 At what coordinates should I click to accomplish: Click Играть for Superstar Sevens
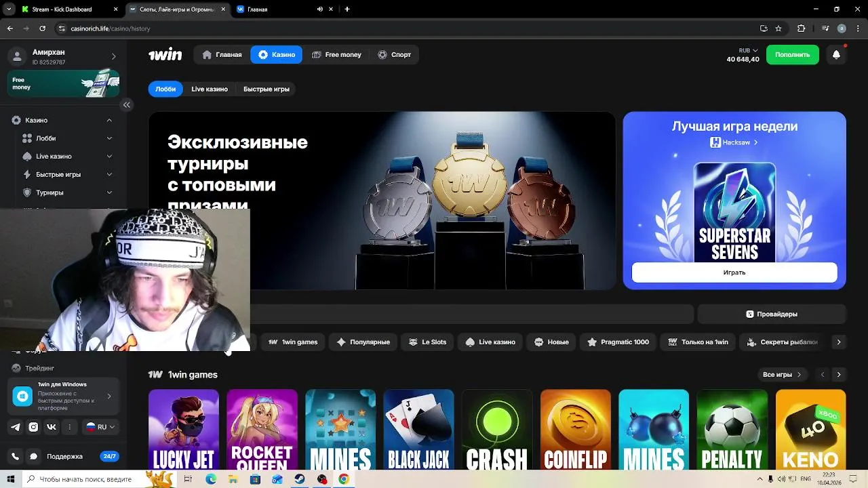(734, 272)
